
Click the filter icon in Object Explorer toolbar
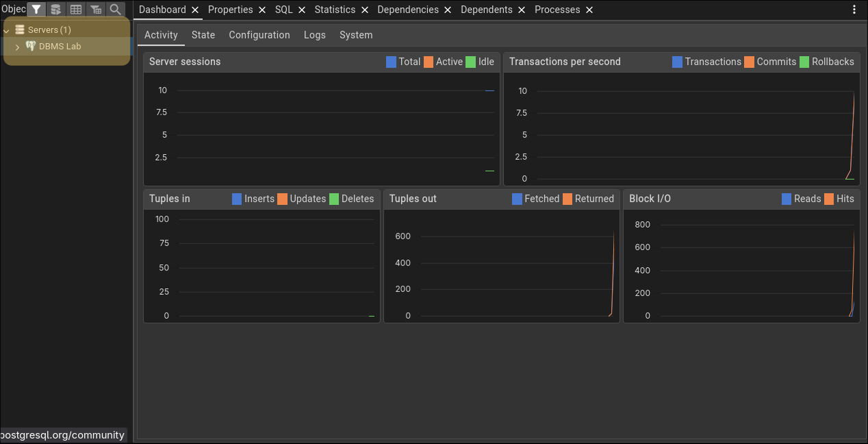click(x=36, y=10)
